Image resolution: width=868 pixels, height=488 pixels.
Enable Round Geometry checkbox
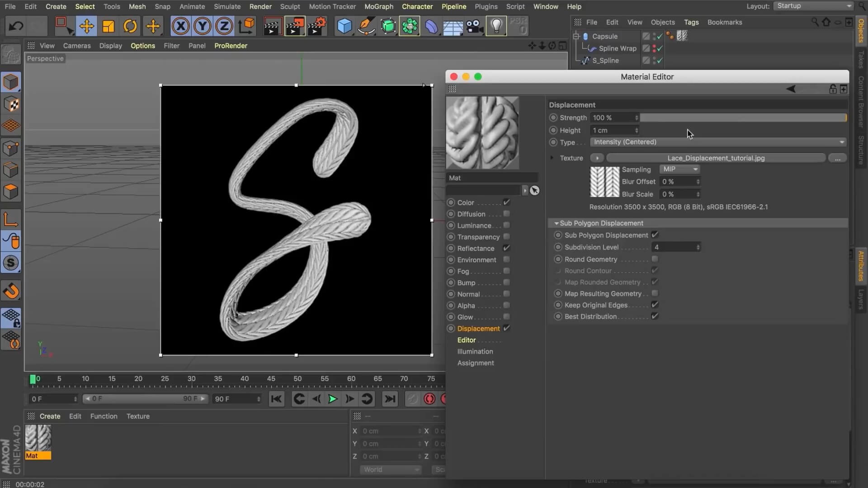pos(655,259)
